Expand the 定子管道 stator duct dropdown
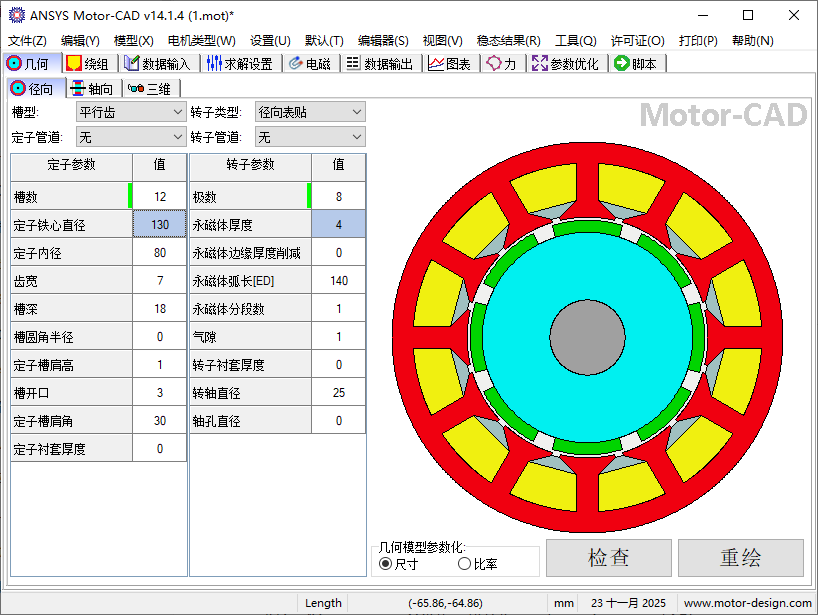 (x=131, y=137)
